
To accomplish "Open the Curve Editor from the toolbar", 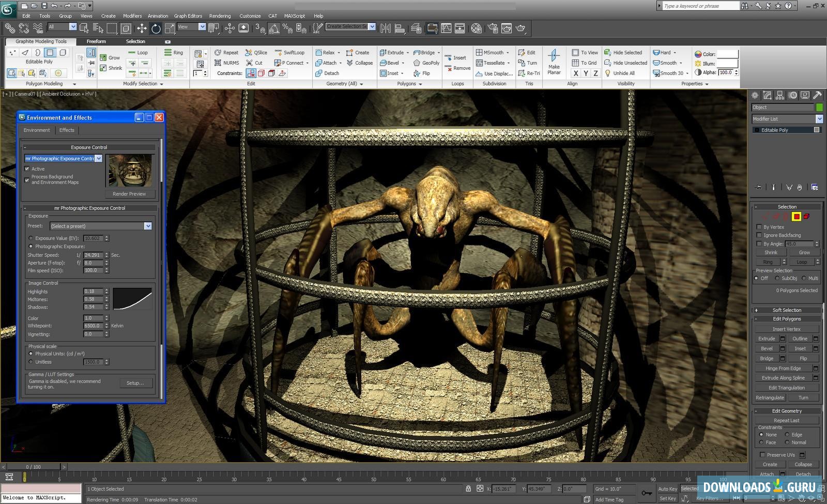I will click(446, 28).
